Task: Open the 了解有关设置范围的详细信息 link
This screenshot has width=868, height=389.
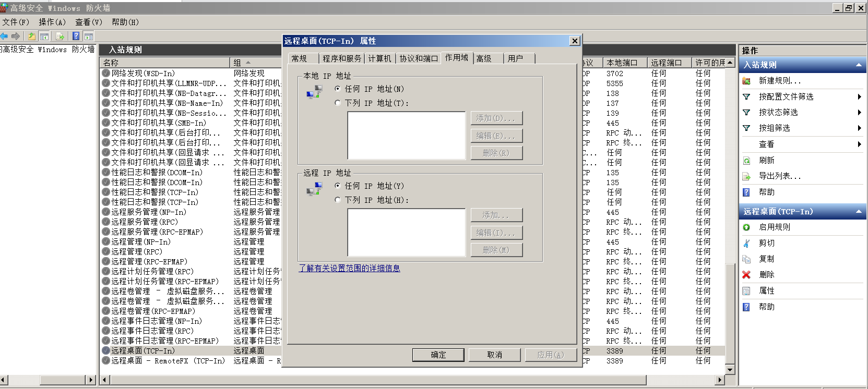Action: point(350,268)
